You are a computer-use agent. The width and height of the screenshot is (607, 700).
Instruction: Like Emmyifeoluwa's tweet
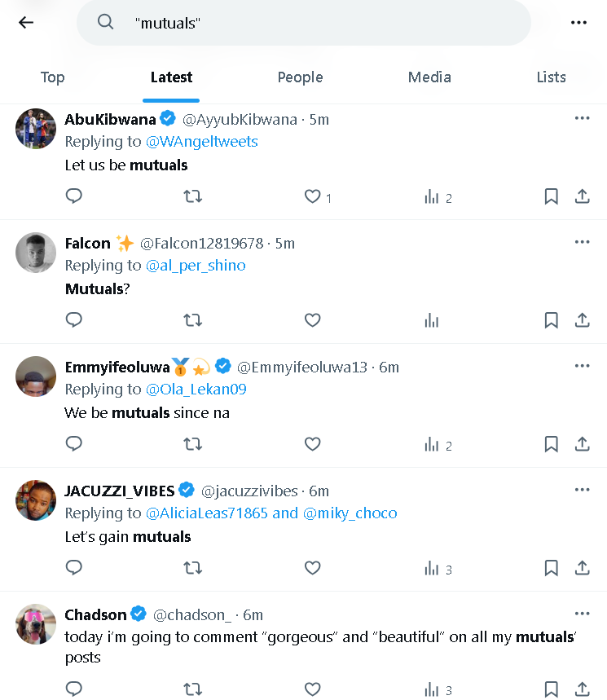pos(312,444)
